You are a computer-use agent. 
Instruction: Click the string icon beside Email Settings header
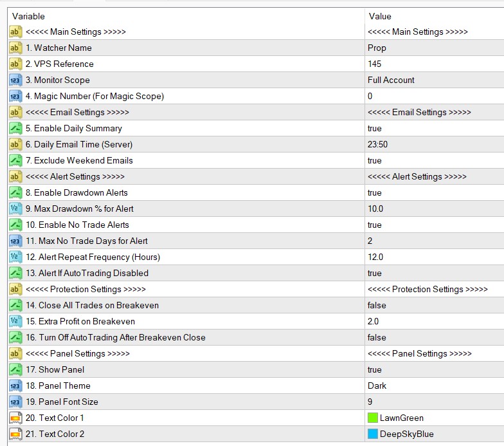coord(15,112)
